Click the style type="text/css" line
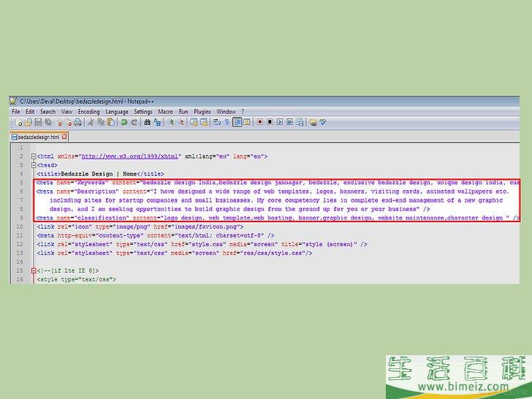Image resolution: width=532 pixels, height=399 pixels. coord(76,280)
